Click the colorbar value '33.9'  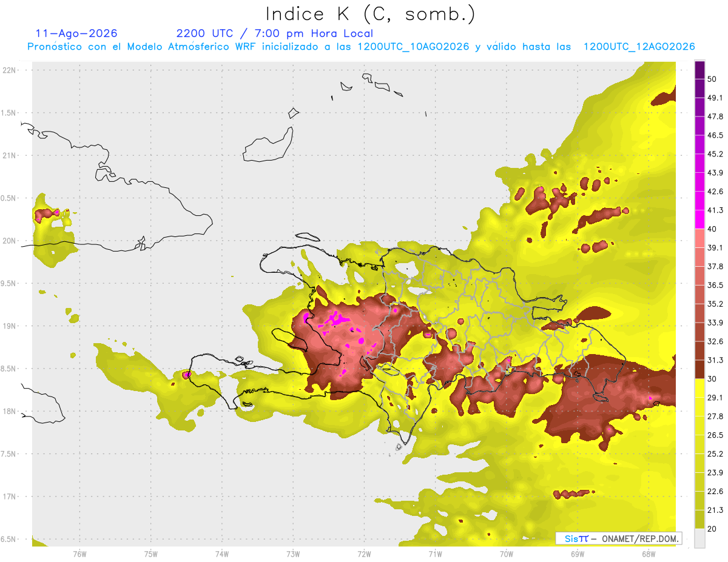click(x=715, y=323)
